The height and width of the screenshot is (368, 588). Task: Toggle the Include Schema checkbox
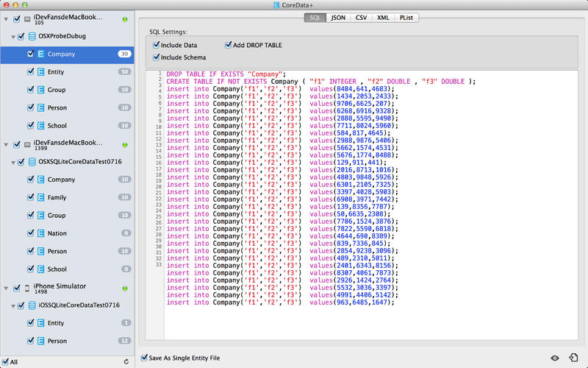pos(157,57)
